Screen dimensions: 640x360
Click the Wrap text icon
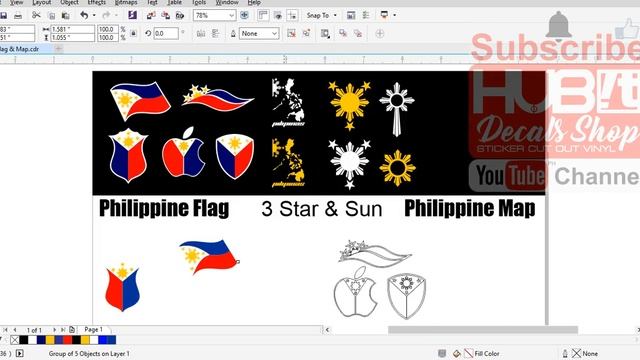(325, 33)
